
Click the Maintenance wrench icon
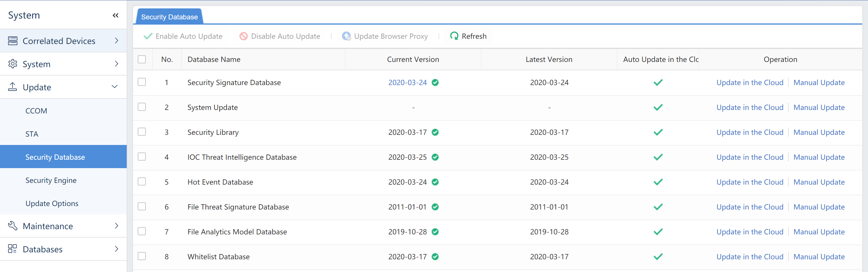(x=12, y=226)
